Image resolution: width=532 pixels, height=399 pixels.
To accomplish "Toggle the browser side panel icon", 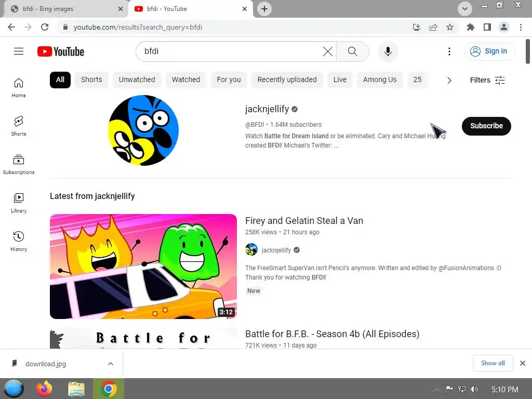I will (487, 27).
